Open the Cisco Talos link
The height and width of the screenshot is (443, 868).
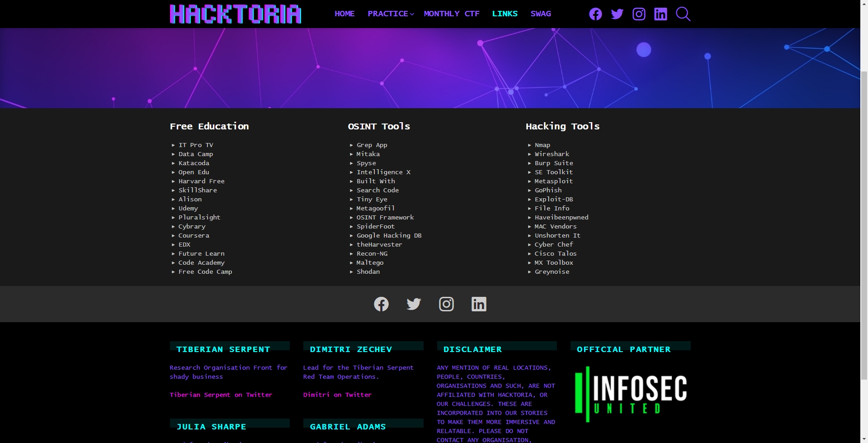(556, 253)
